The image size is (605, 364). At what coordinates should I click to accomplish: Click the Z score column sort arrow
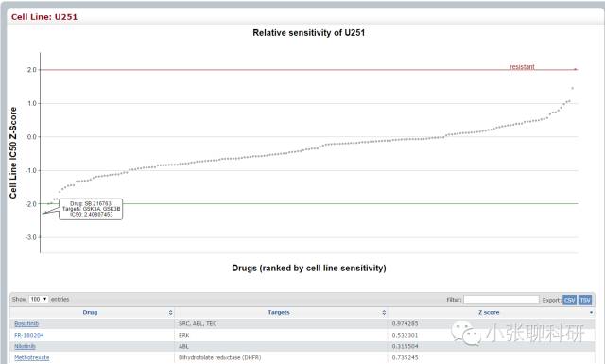point(591,312)
